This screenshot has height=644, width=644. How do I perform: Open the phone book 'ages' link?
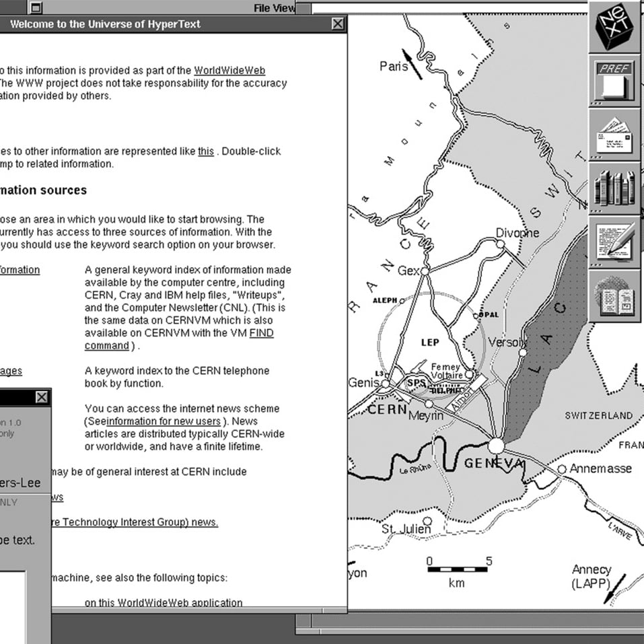pyautogui.click(x=12, y=371)
